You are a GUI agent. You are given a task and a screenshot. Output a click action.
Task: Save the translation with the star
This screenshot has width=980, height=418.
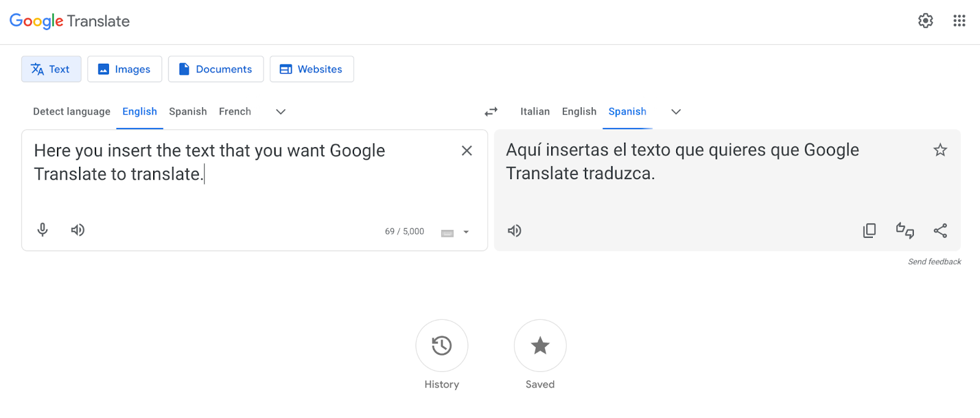coord(940,149)
